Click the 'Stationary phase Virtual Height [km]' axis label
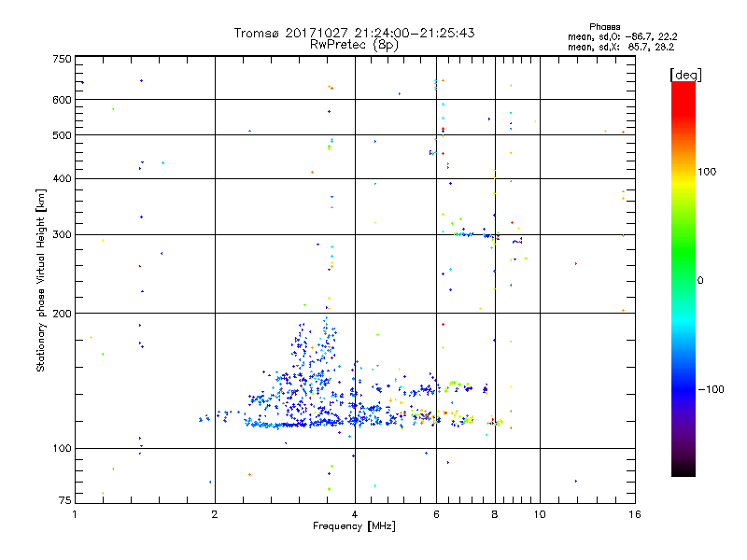747x560 pixels. (x=40, y=280)
